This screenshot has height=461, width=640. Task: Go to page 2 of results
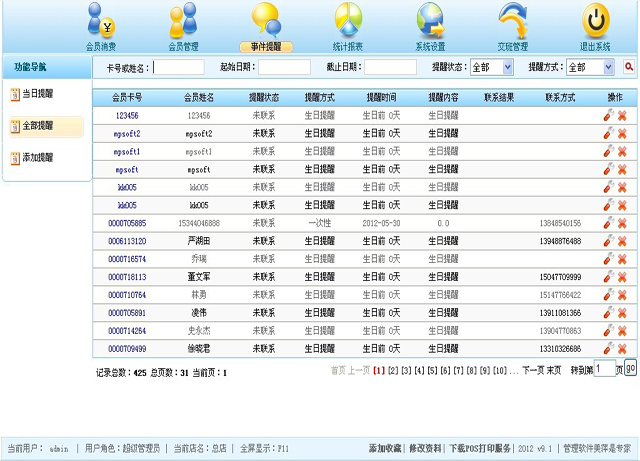(x=393, y=371)
